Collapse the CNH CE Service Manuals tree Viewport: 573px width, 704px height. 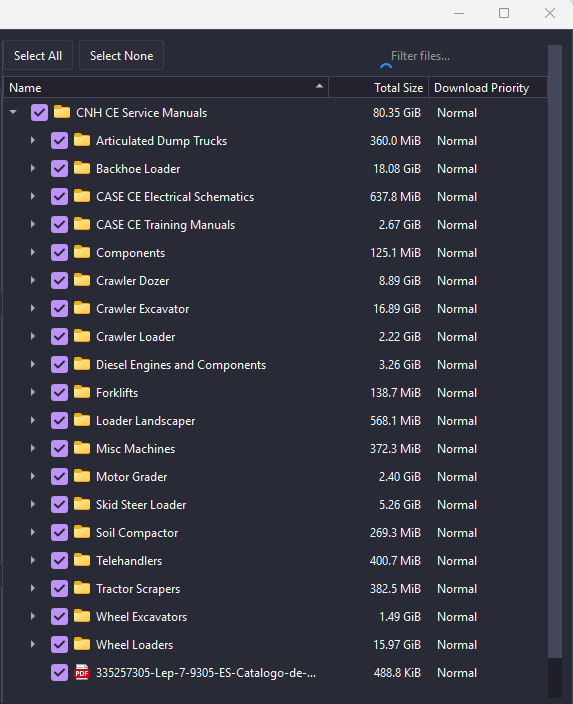point(13,112)
